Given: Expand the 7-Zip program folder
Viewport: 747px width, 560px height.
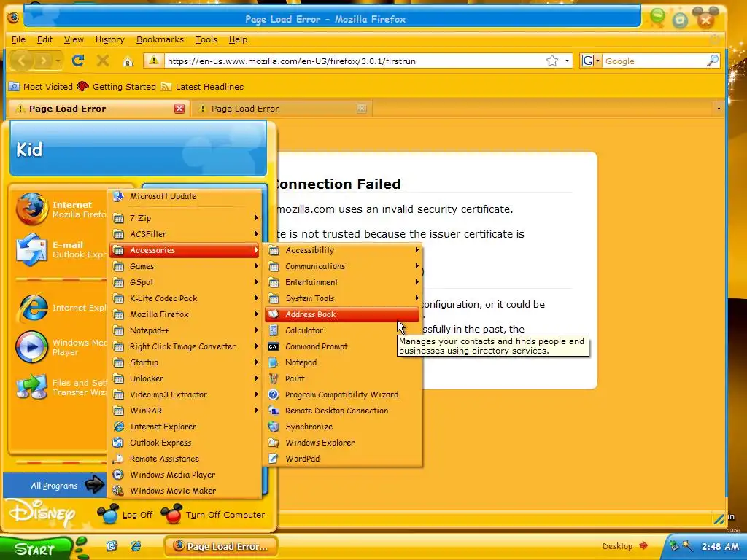Looking at the screenshot, I should tap(185, 218).
